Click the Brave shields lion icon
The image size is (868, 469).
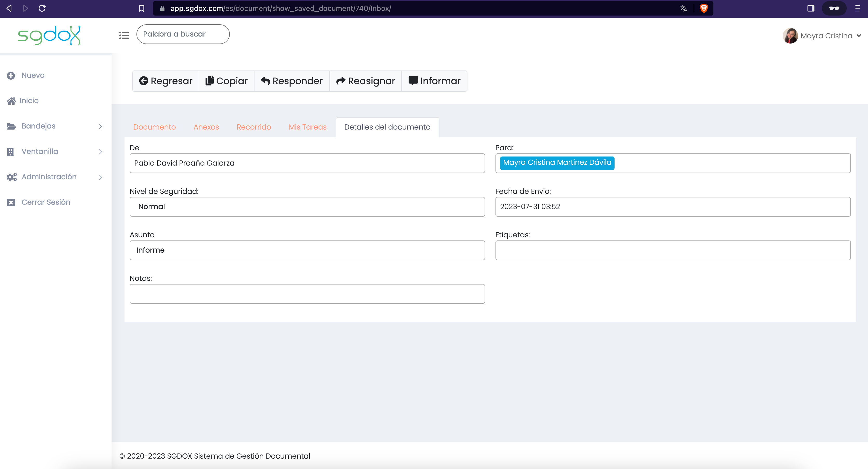704,8
